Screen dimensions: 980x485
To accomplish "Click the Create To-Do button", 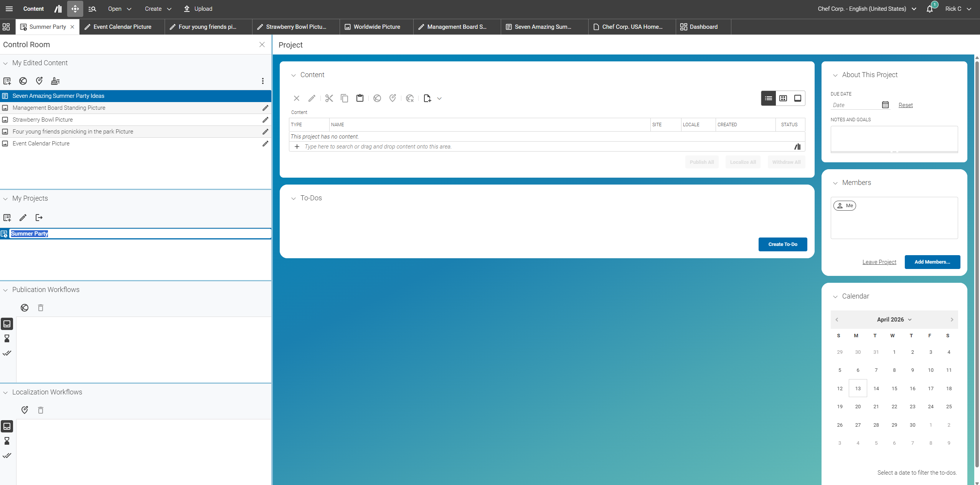I will (x=782, y=244).
